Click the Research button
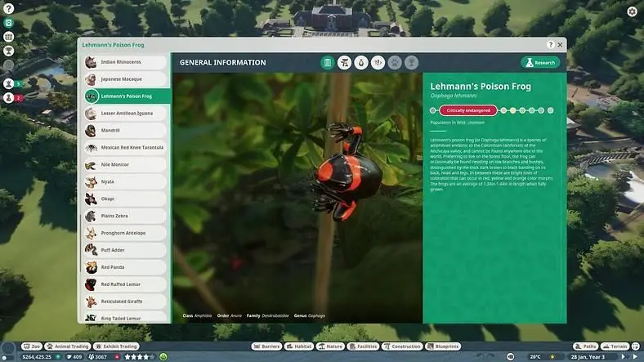 [540, 62]
